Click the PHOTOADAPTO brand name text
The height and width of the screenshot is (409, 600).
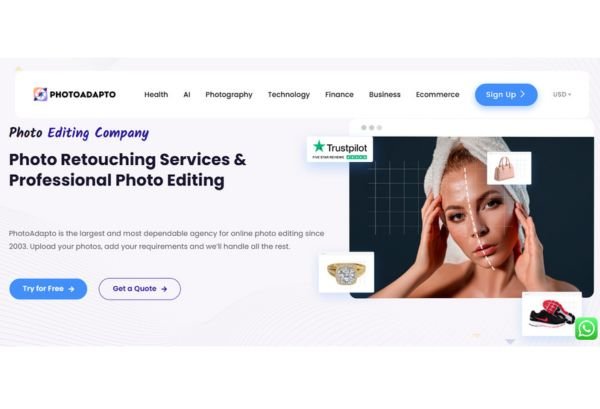(x=83, y=95)
